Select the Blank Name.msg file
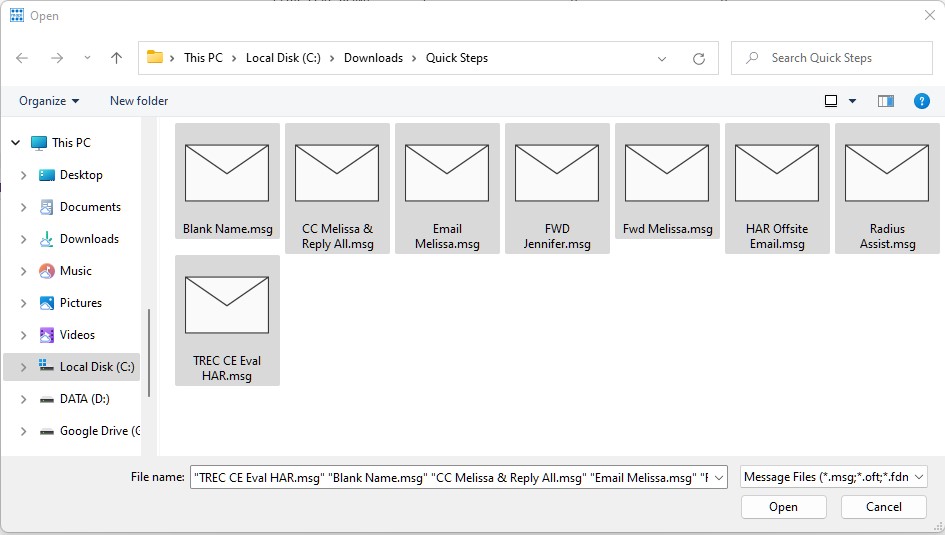The image size is (945, 535). pos(227,181)
